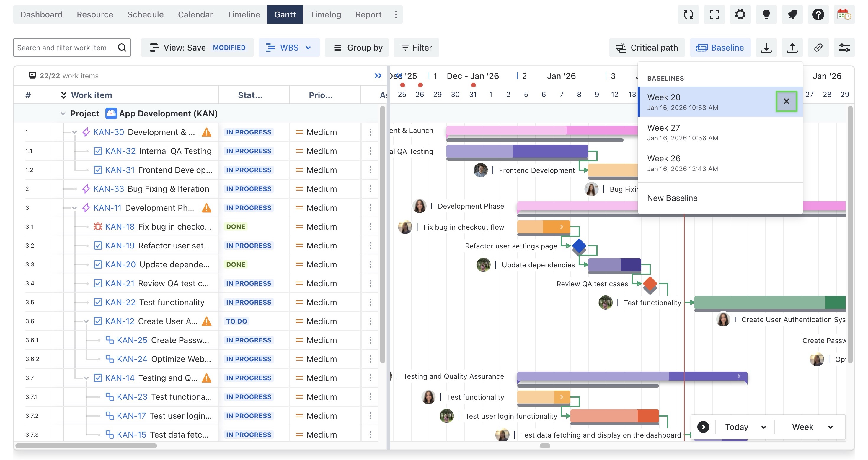
Task: Open the WBS dropdown
Action: click(x=289, y=48)
